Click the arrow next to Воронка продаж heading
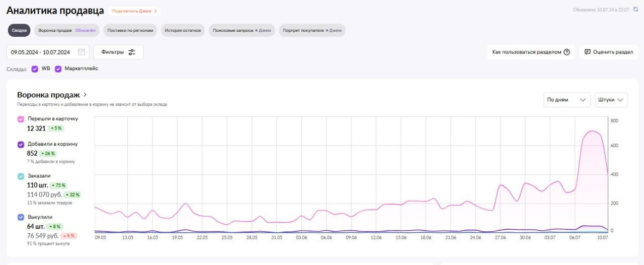This screenshot has height=265, width=644. click(x=86, y=95)
